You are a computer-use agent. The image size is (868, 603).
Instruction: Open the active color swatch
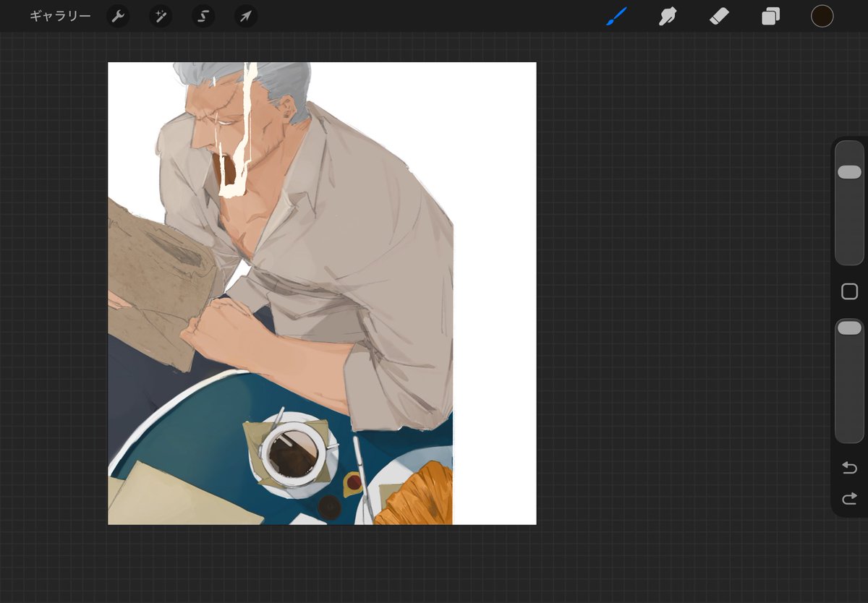(x=822, y=16)
